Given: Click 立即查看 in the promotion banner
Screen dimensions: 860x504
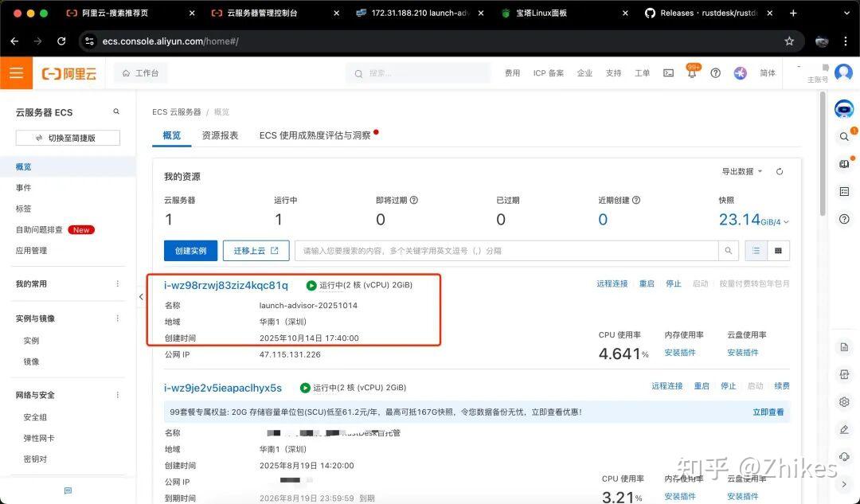Looking at the screenshot, I should 768,412.
